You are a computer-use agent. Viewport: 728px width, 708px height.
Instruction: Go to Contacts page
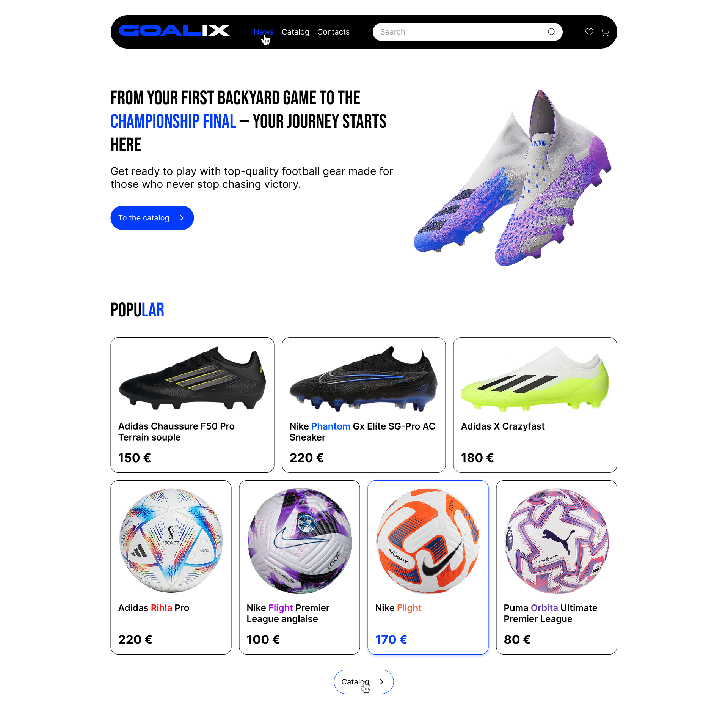click(333, 32)
